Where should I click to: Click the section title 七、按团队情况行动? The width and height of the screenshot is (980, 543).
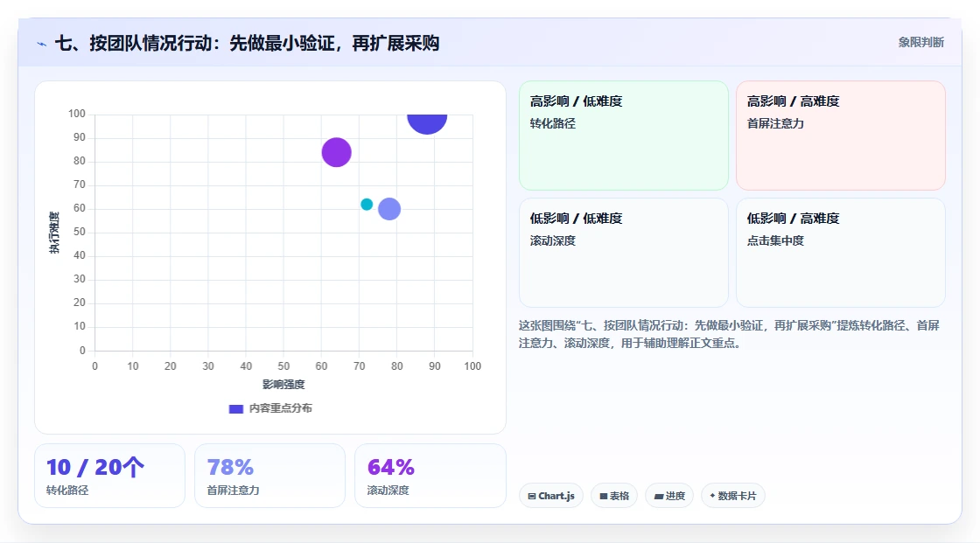coord(248,43)
